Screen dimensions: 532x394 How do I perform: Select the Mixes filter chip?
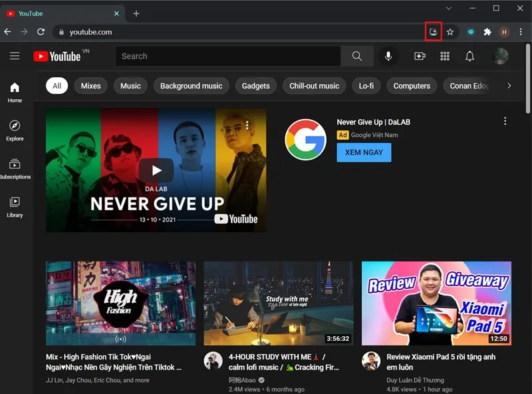90,85
